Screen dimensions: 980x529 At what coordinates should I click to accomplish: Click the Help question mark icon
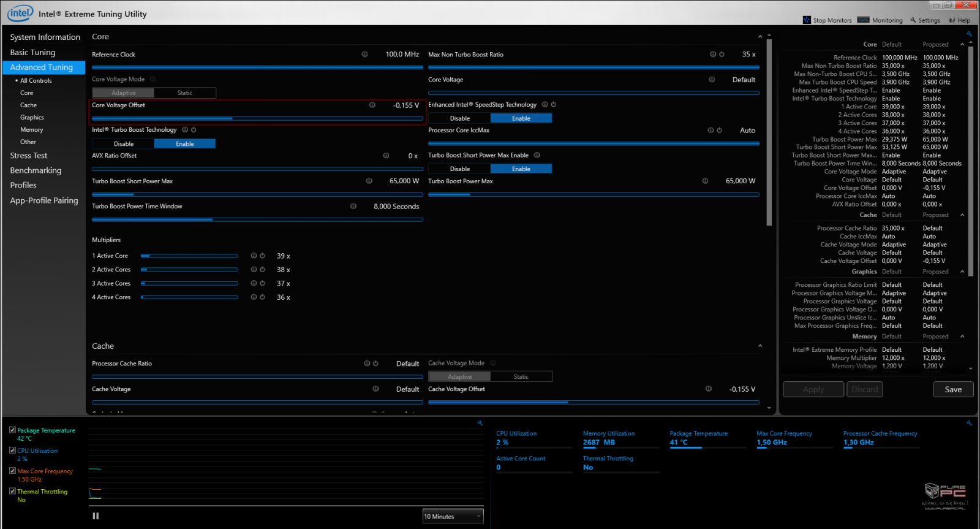tap(952, 20)
